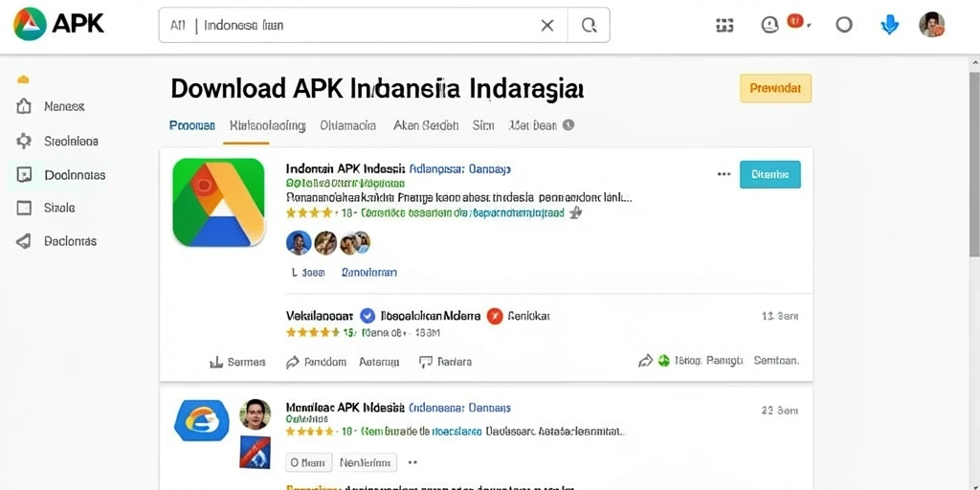980x490 pixels.
Task: Click the red compass badge icon
Action: coord(495,316)
